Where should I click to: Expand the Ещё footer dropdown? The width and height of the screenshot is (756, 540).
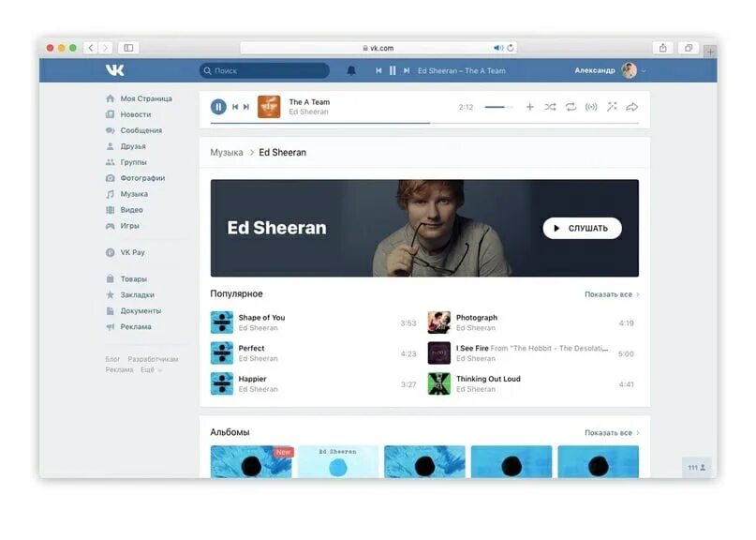(151, 369)
